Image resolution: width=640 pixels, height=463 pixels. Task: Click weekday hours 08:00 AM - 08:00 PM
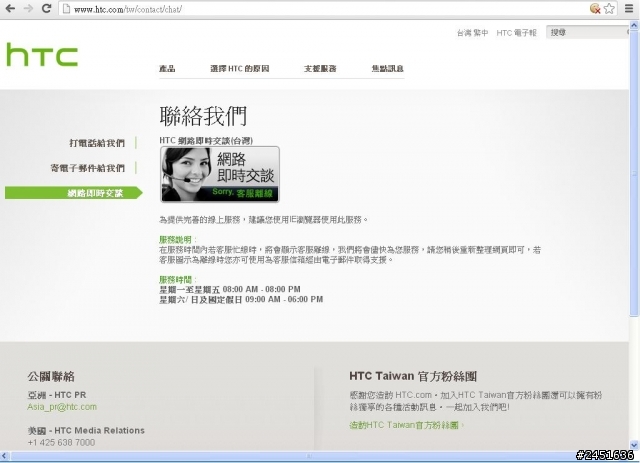[x=262, y=289]
